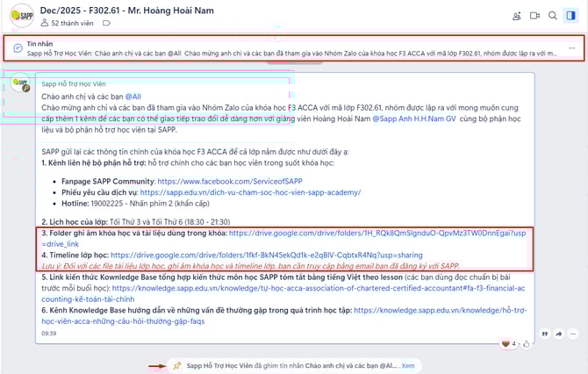
Task: Toggle the conversation info side panel
Action: pos(571,15)
